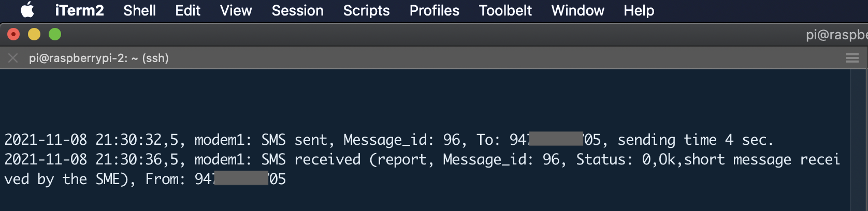Open the Apple menu
Viewport: 868px width, 211px height.
[x=27, y=10]
